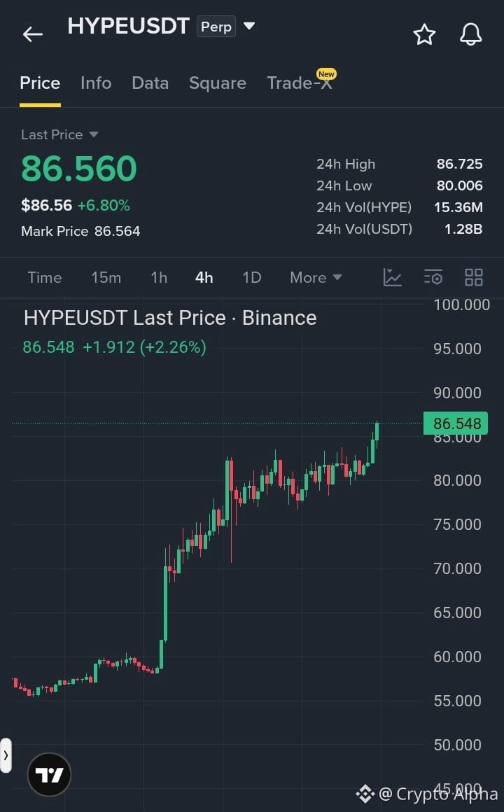Open the Square tab
The height and width of the screenshot is (812, 504).
[x=218, y=83]
